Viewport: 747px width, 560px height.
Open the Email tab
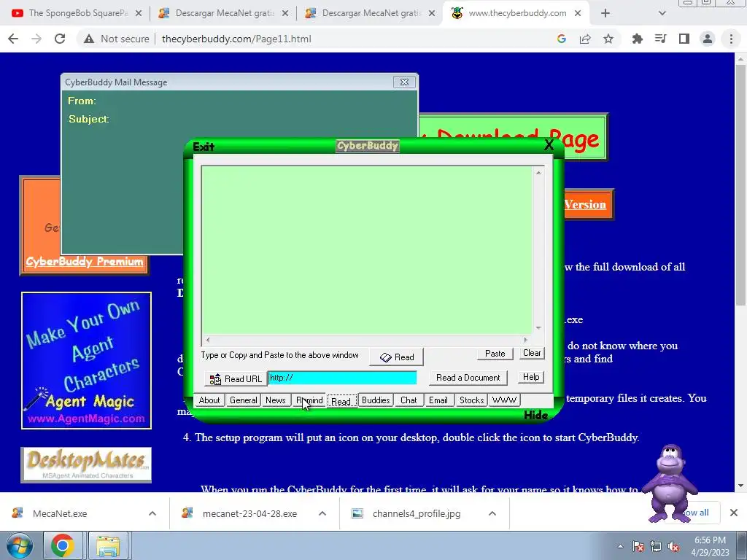[438, 400]
